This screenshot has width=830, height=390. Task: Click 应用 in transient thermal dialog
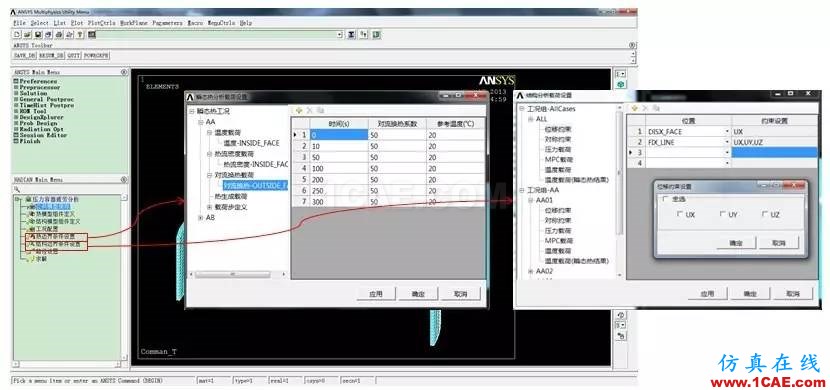click(376, 294)
